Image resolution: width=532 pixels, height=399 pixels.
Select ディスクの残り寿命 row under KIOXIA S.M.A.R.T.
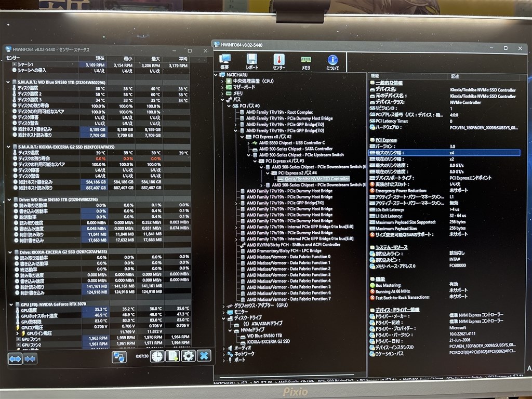pyautogui.click(x=101, y=158)
